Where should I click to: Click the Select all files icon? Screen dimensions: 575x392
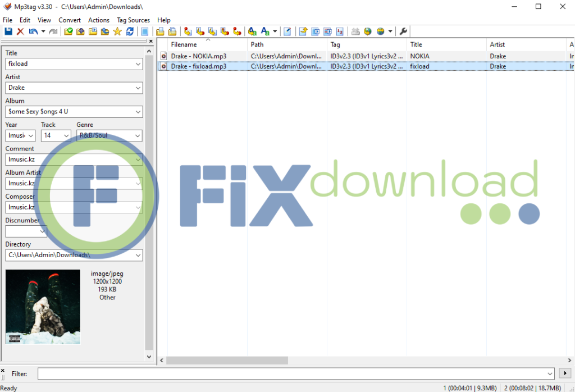point(145,31)
